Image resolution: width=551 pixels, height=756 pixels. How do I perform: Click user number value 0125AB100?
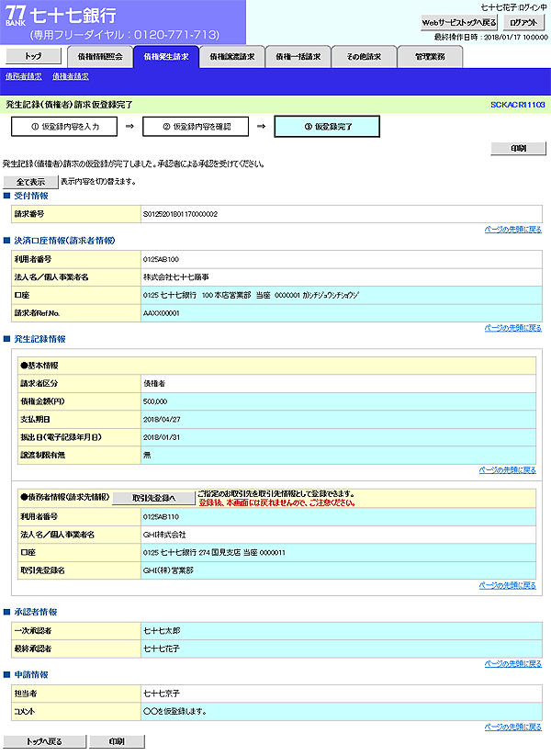tap(161, 259)
